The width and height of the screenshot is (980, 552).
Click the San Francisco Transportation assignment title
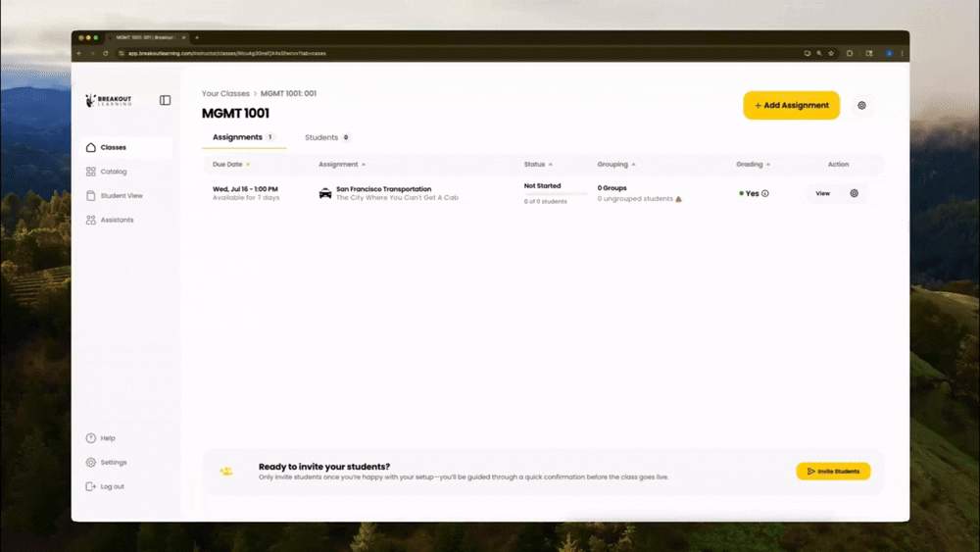tap(384, 189)
